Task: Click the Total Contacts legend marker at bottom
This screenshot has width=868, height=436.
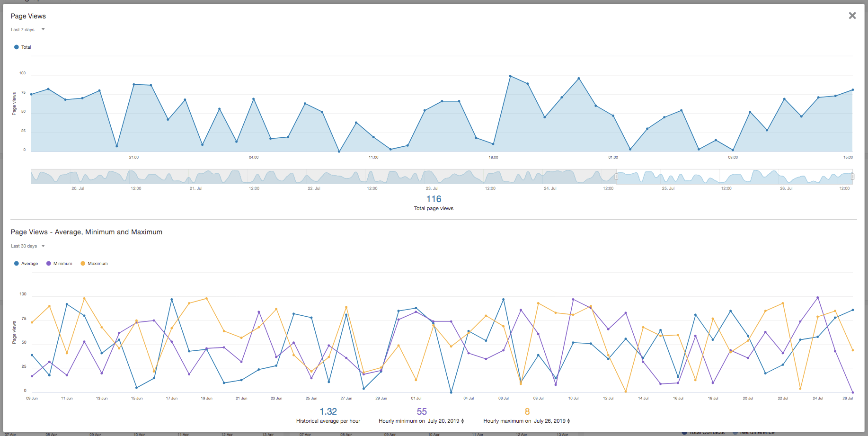Action: coord(684,433)
